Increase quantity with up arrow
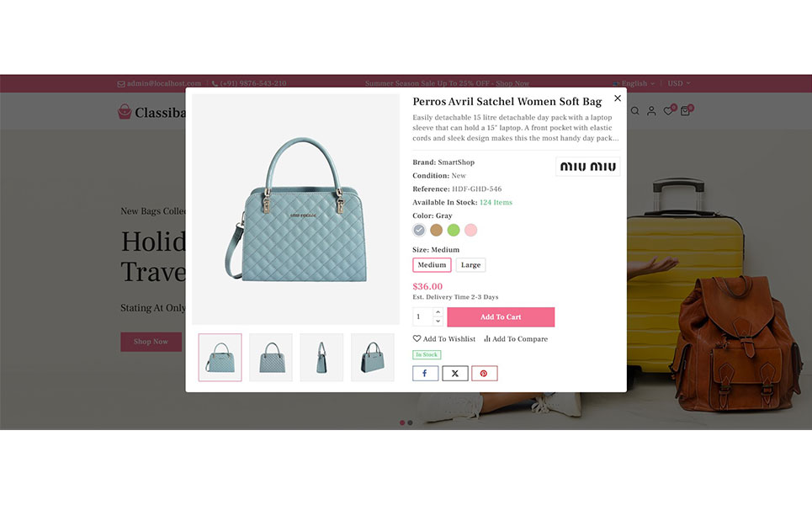The image size is (812, 505). pos(438,311)
